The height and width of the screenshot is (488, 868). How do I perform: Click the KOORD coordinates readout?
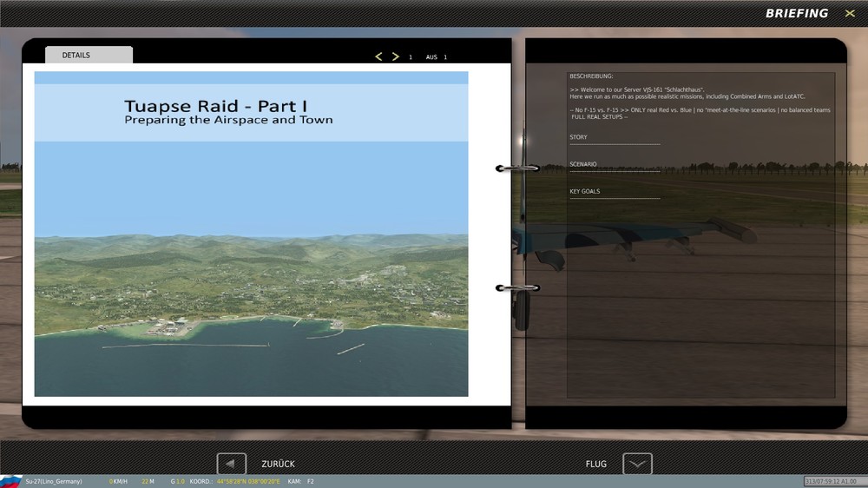tap(234, 481)
